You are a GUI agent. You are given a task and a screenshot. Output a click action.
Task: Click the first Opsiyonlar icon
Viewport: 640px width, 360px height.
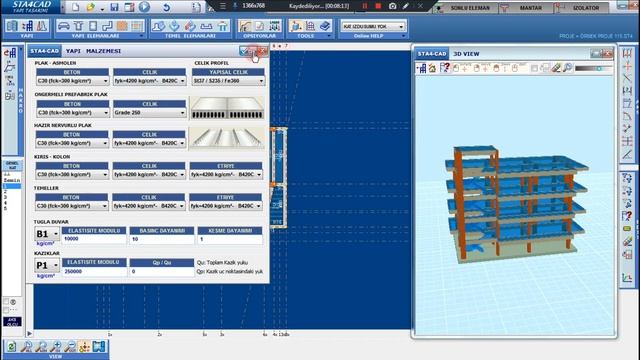click(x=245, y=26)
